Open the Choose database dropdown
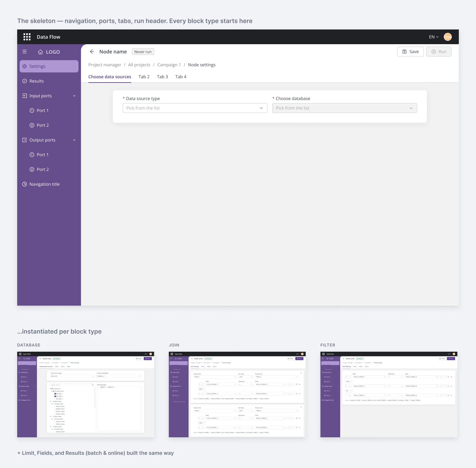This screenshot has width=476, height=468. (x=345, y=108)
